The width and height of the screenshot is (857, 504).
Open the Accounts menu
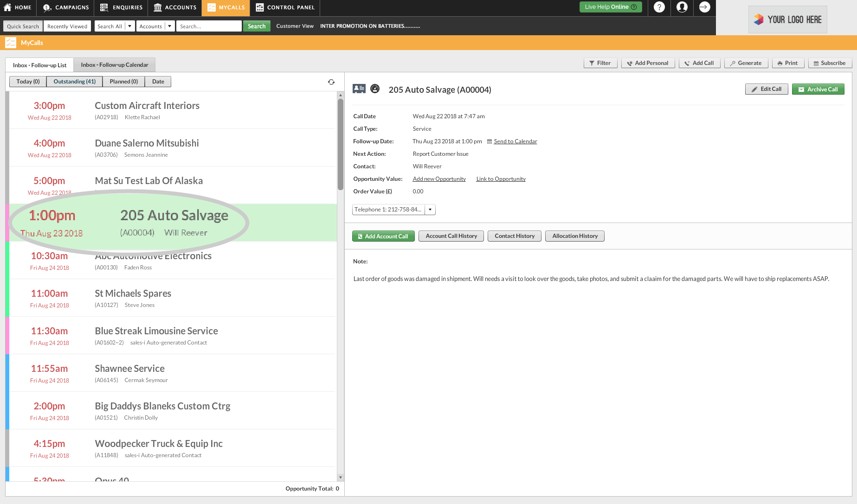coord(175,7)
